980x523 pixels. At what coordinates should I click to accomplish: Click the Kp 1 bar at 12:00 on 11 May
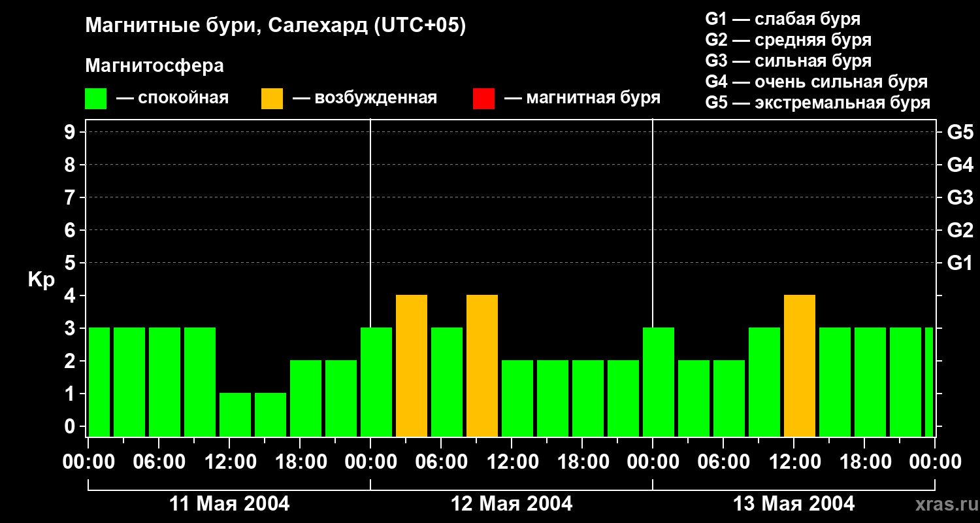[235, 415]
